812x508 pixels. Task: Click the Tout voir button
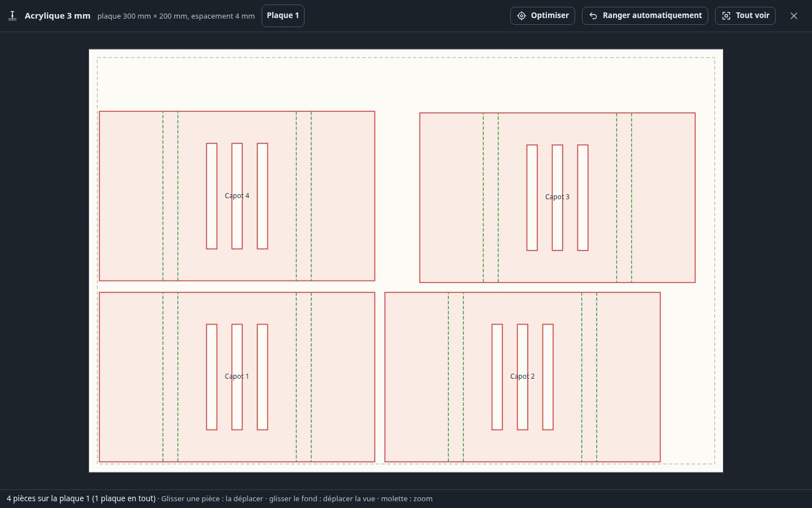point(745,16)
